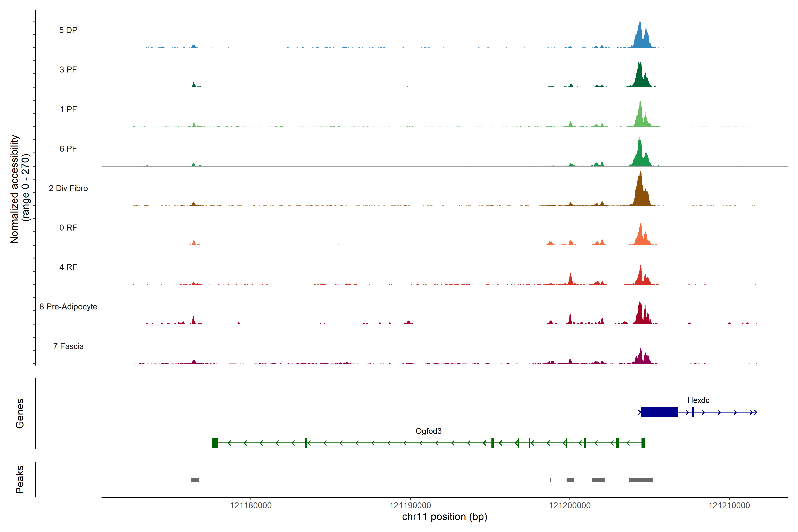Click the 121210000 axis tick label

729,506
